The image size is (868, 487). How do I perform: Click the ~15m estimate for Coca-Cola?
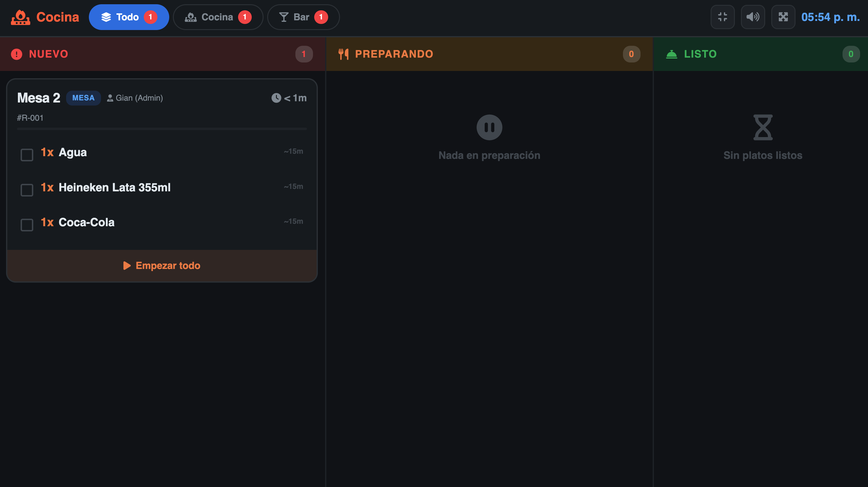pos(293,221)
